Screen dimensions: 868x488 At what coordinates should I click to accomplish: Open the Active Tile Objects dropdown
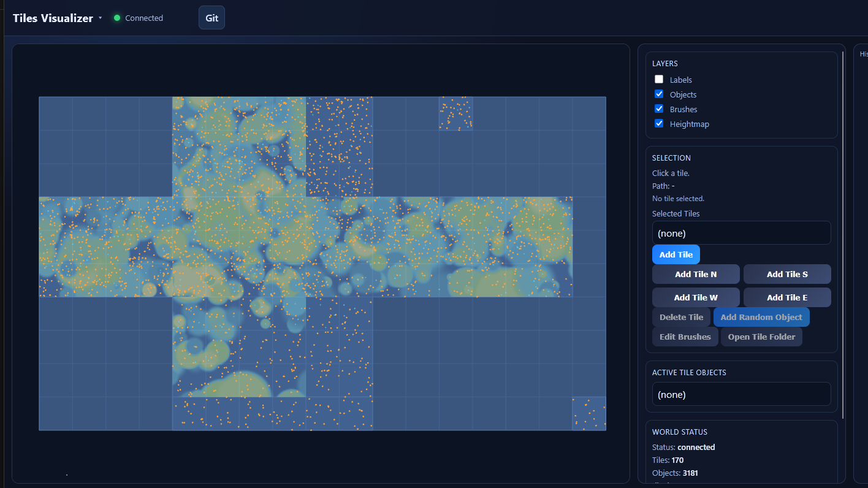pyautogui.click(x=741, y=394)
